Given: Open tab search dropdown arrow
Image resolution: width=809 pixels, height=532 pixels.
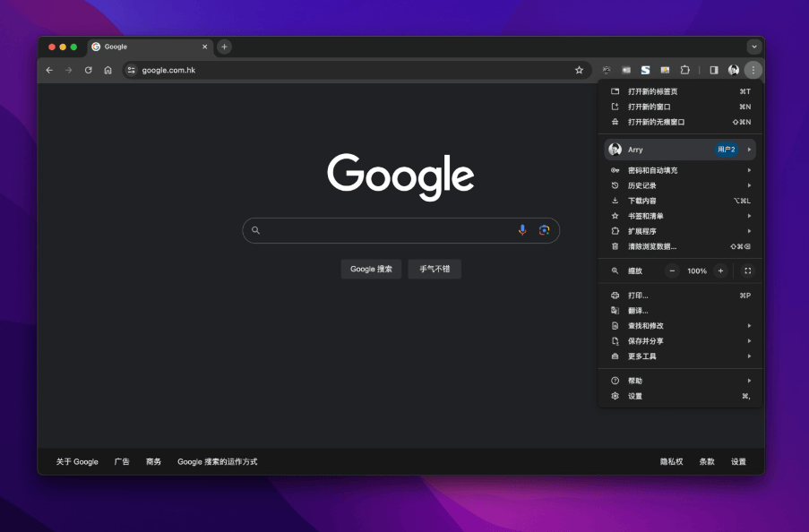Looking at the screenshot, I should [754, 47].
